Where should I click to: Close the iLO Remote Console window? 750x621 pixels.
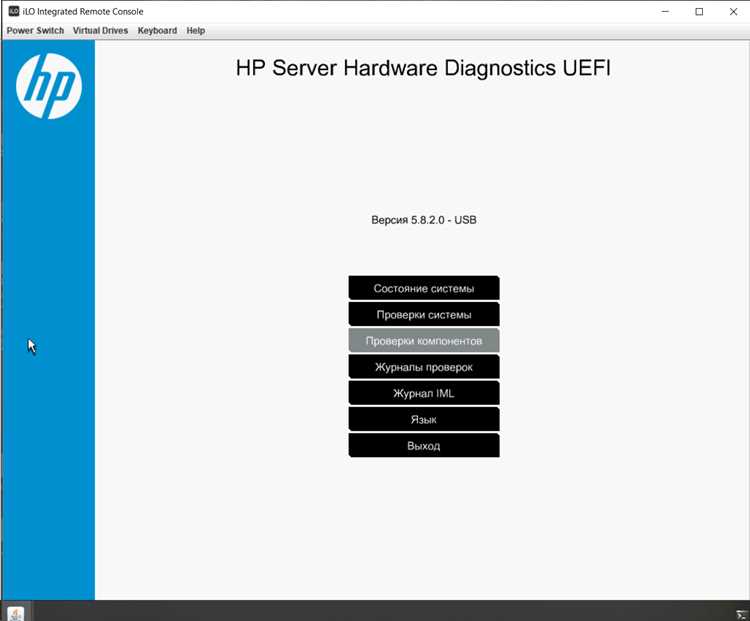pyautogui.click(x=733, y=11)
